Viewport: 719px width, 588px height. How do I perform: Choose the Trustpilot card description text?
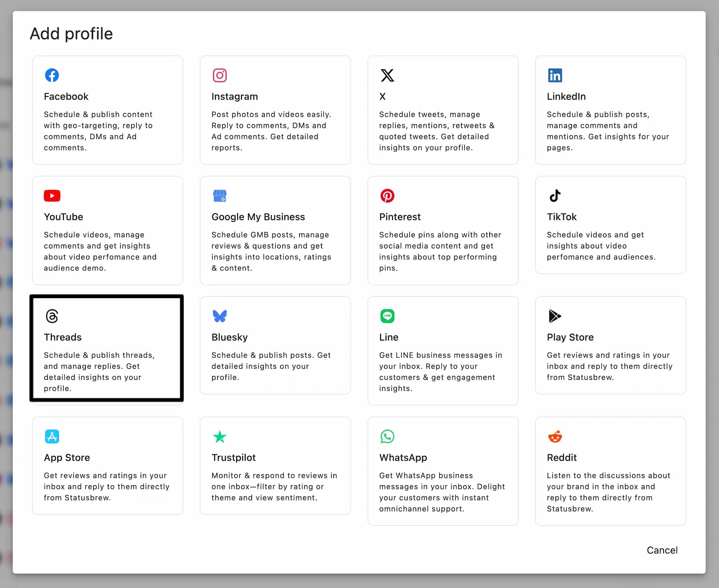[274, 487]
